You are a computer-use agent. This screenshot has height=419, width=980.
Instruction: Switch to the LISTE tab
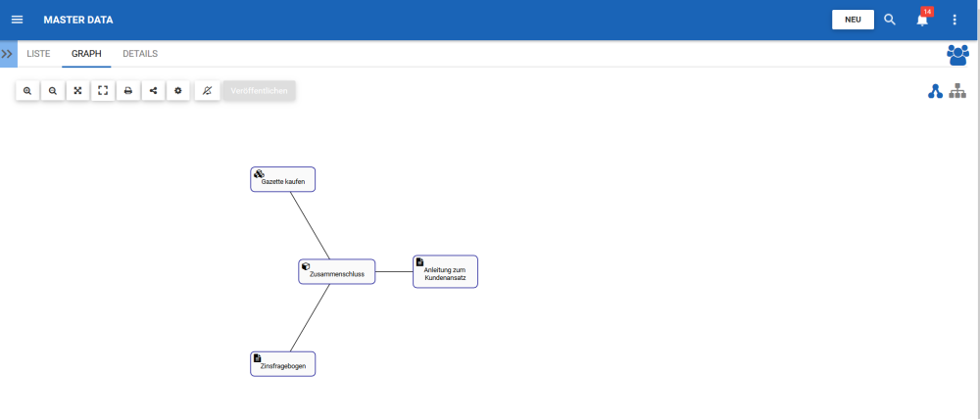click(38, 54)
